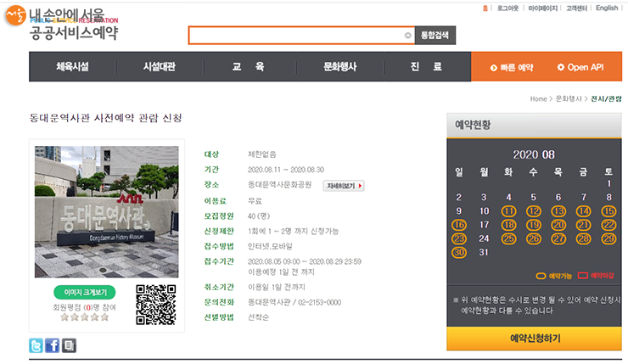
Task: Open the 교육 menu
Action: coord(248,67)
